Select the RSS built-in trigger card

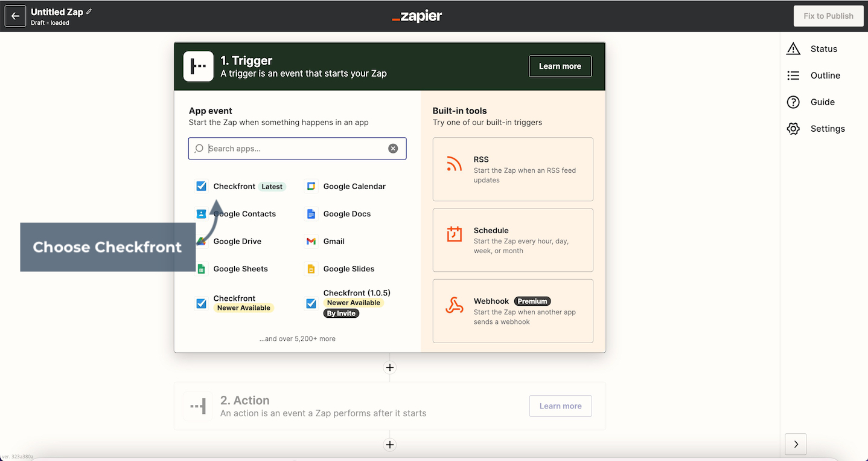point(513,169)
